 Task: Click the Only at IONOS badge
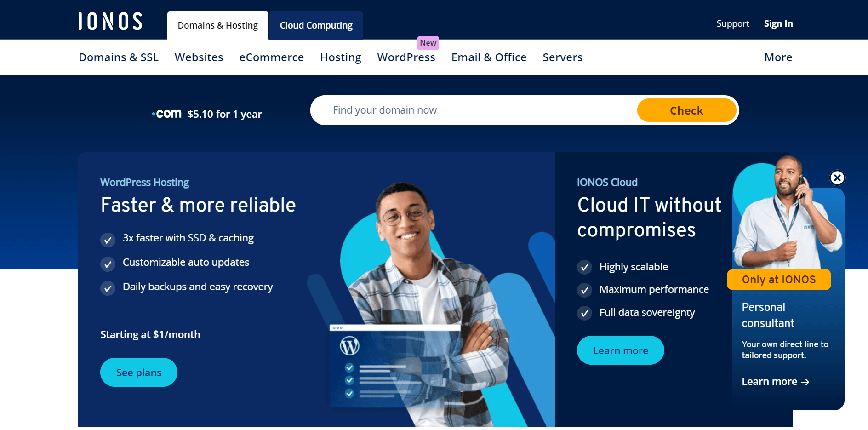point(779,280)
